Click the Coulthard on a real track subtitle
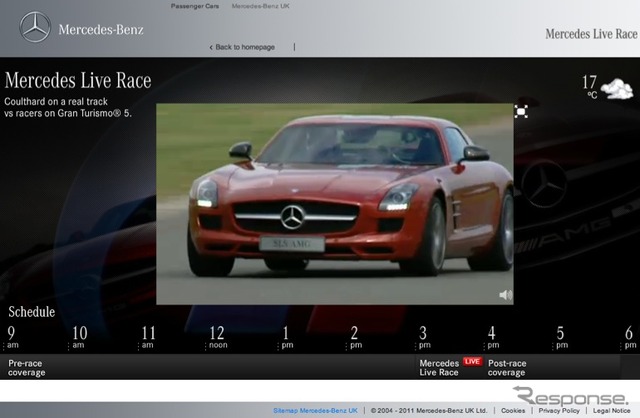This screenshot has width=640, height=418. tap(68, 107)
